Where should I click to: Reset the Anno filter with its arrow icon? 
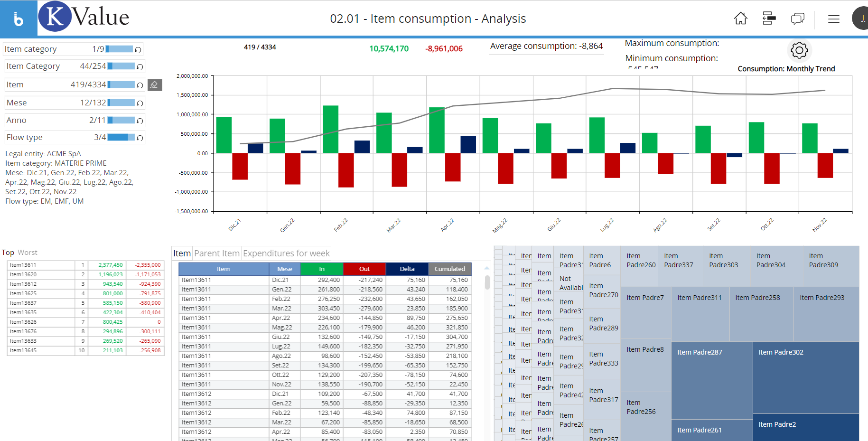point(140,121)
